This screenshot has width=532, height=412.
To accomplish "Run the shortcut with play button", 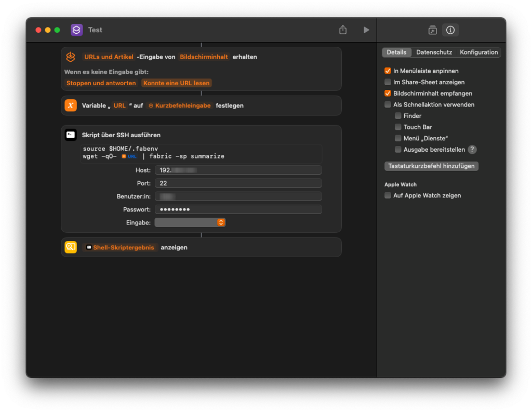I will click(366, 30).
